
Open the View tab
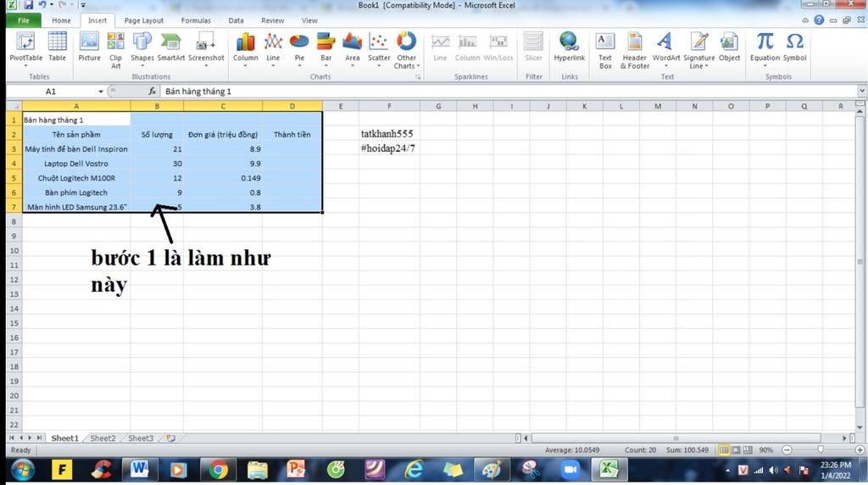[x=309, y=20]
